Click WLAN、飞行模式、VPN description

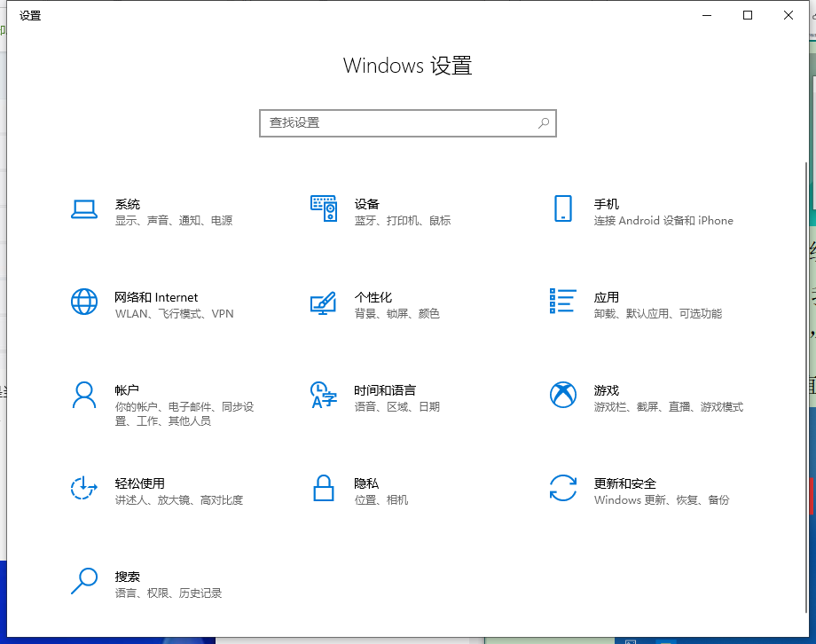[x=175, y=314]
